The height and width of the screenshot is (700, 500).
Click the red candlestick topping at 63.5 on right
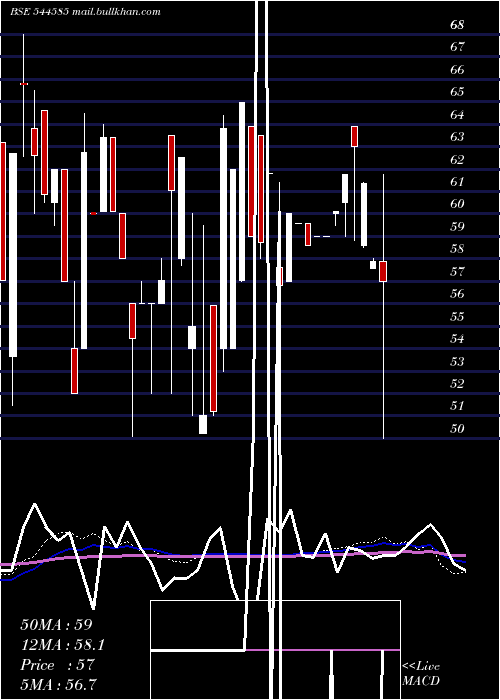[x=354, y=136]
